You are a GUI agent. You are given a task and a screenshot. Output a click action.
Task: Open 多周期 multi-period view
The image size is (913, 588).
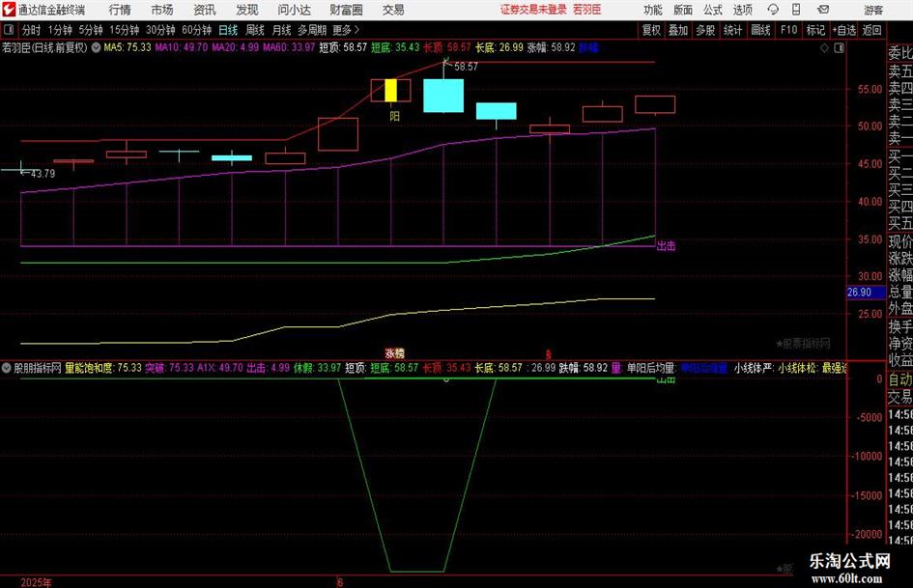coord(312,30)
